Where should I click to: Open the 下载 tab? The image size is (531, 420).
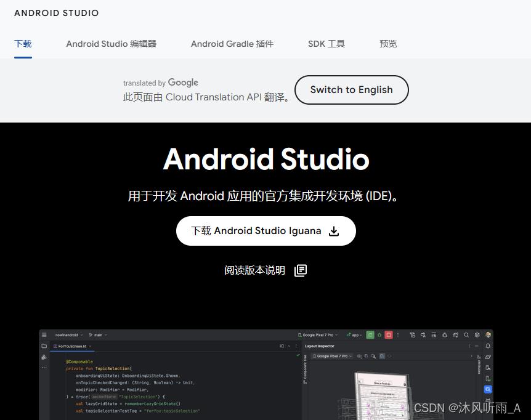23,44
